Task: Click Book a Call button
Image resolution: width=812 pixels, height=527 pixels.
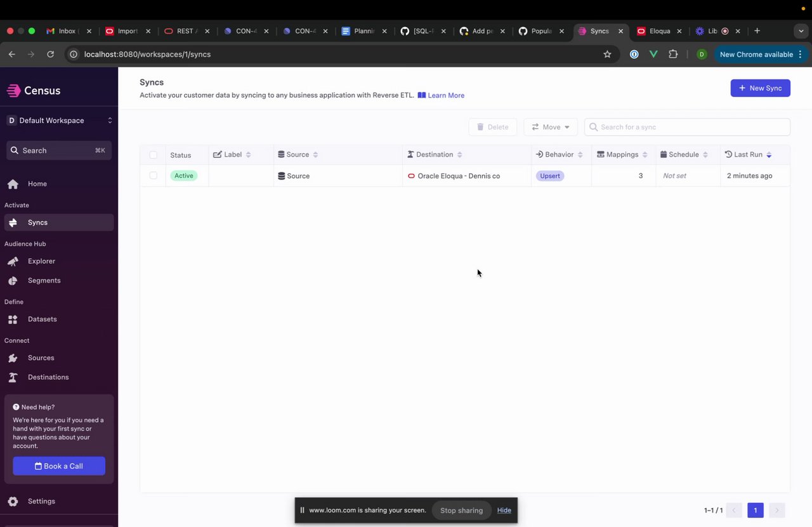Action: tap(59, 466)
